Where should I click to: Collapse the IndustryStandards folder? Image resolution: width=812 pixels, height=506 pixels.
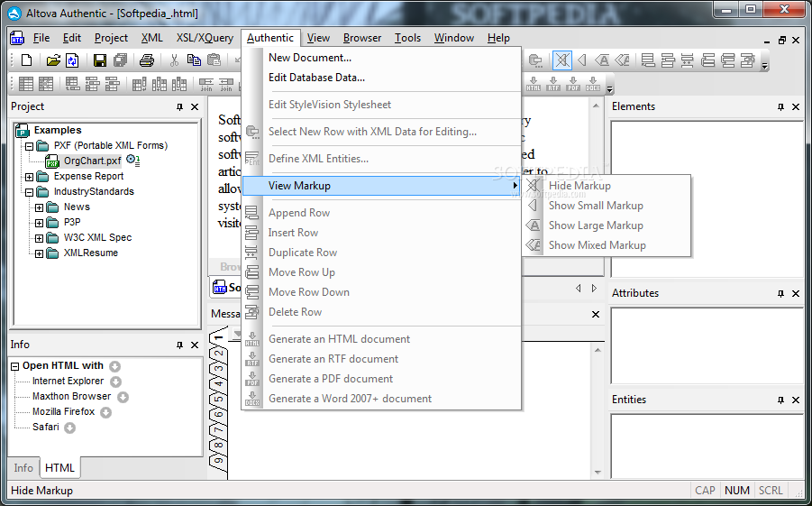tap(29, 192)
